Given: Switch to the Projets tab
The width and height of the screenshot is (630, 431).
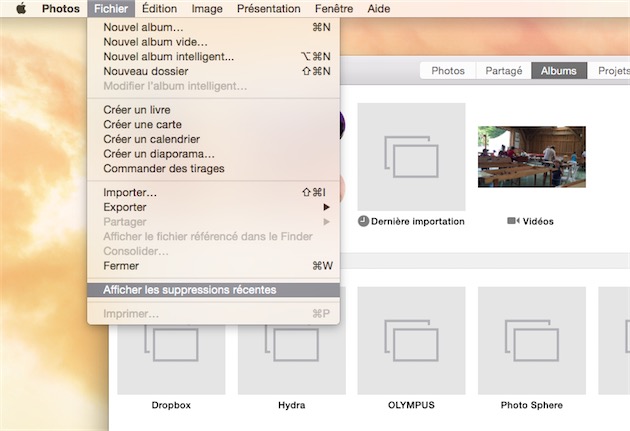Looking at the screenshot, I should [x=611, y=71].
